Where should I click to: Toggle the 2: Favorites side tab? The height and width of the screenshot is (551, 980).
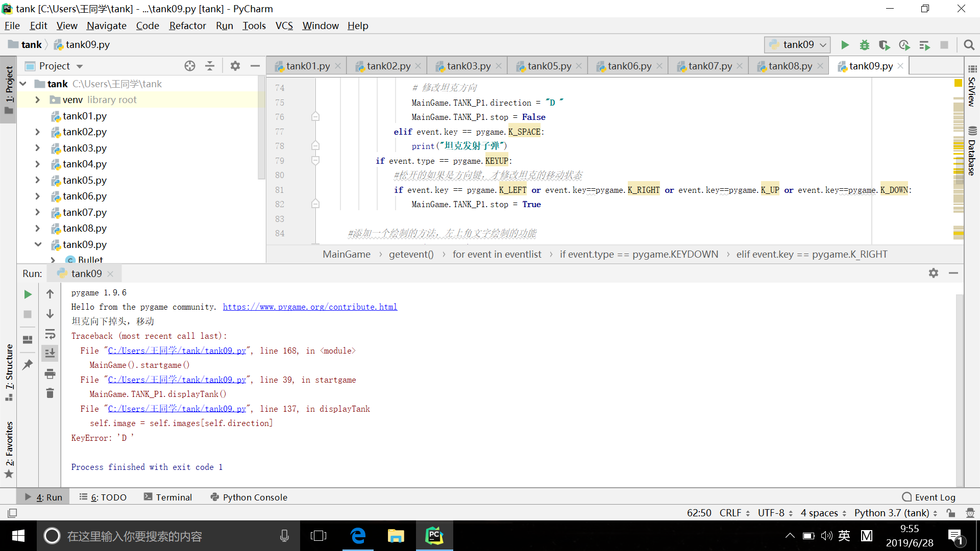click(9, 450)
